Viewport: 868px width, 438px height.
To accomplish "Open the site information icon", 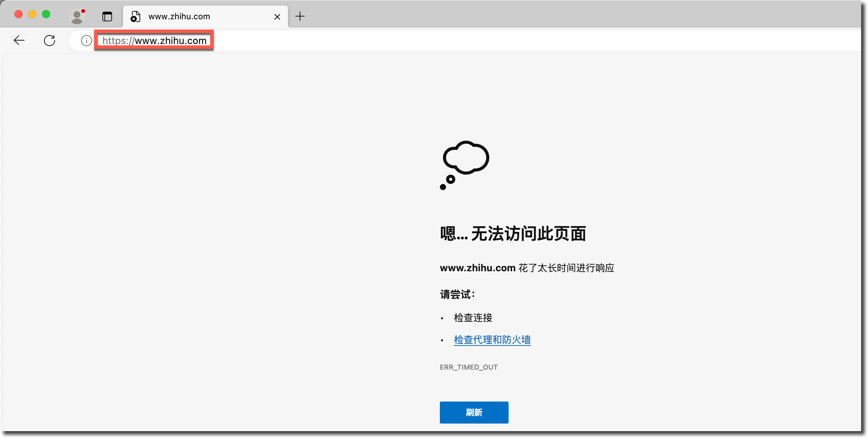I will (x=86, y=41).
